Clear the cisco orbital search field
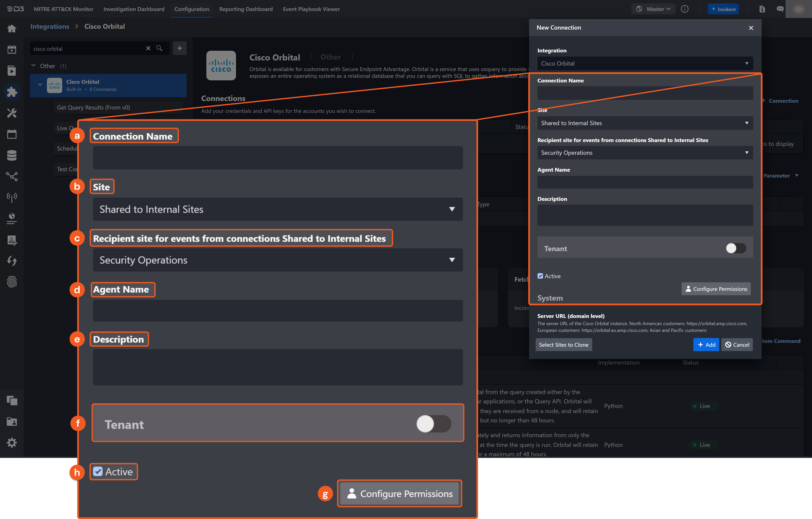Viewport: 812px width, 519px height. tap(148, 48)
